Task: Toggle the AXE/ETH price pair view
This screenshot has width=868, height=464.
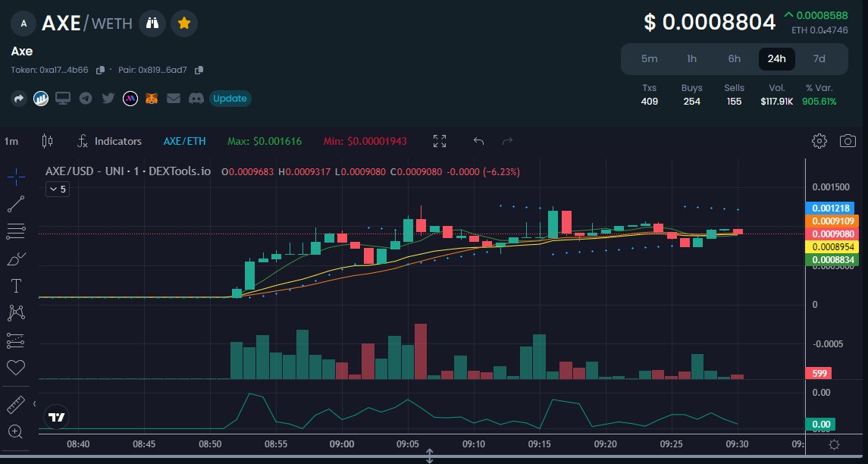Action: pos(184,141)
